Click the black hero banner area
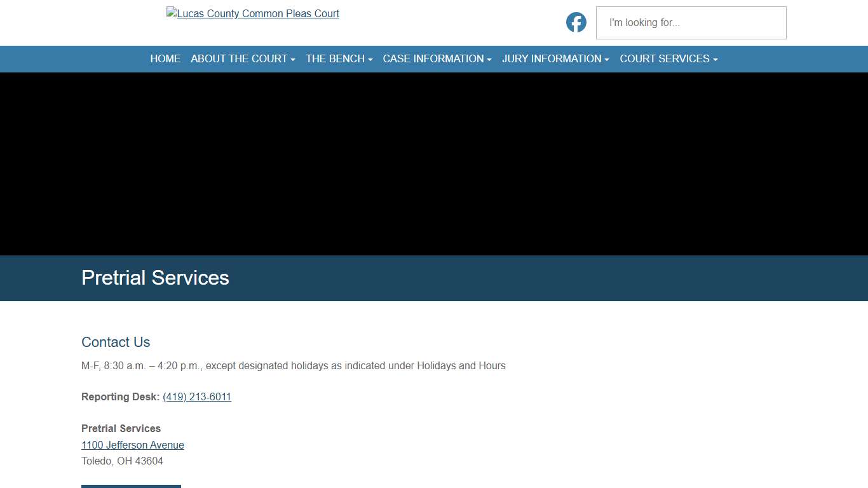Viewport: 868px width, 488px height. [x=434, y=164]
